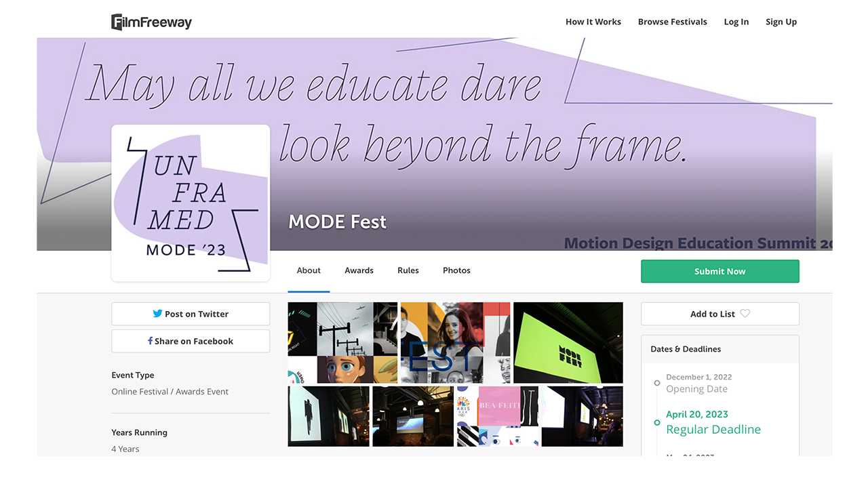868x488 pixels.
Task: Open the Photos tab
Action: pyautogui.click(x=456, y=270)
